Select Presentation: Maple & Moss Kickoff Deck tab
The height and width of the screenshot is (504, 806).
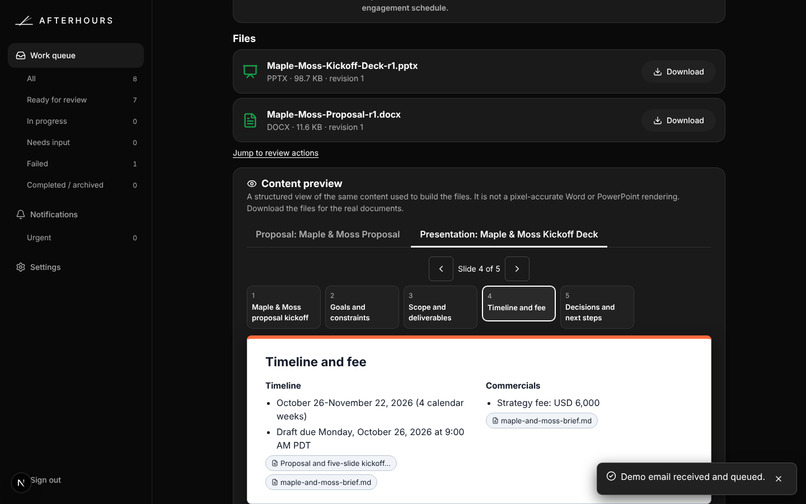point(509,235)
